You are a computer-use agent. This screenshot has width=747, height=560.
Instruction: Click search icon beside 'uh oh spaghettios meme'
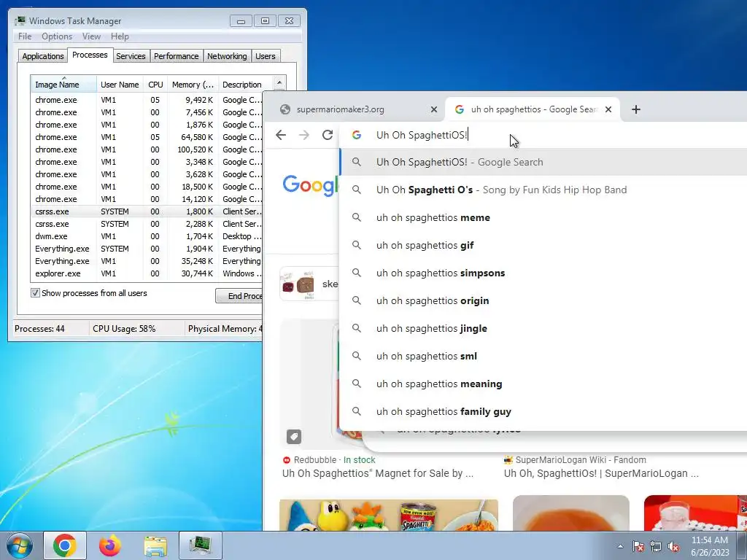click(x=356, y=217)
